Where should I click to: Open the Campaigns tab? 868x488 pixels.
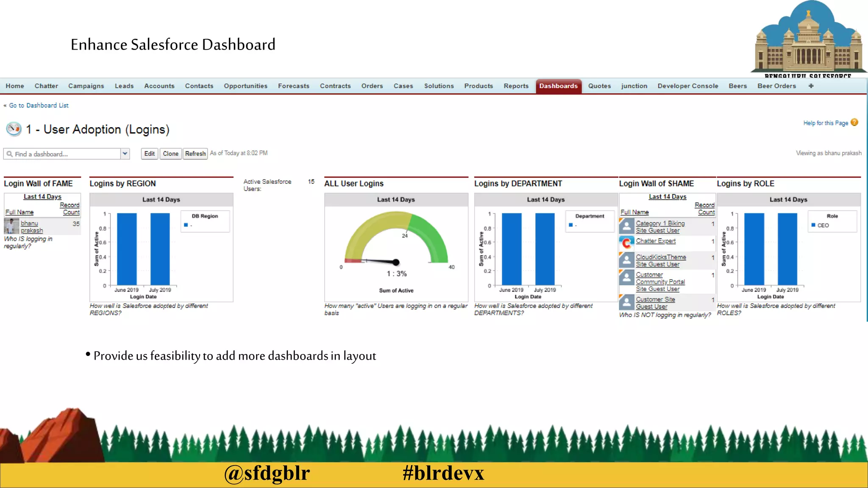pyautogui.click(x=86, y=86)
